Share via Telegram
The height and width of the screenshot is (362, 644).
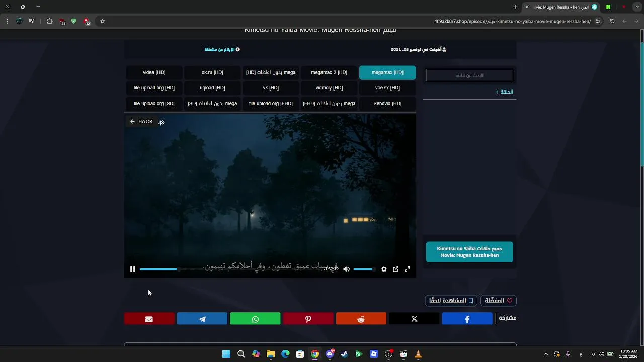202,319
